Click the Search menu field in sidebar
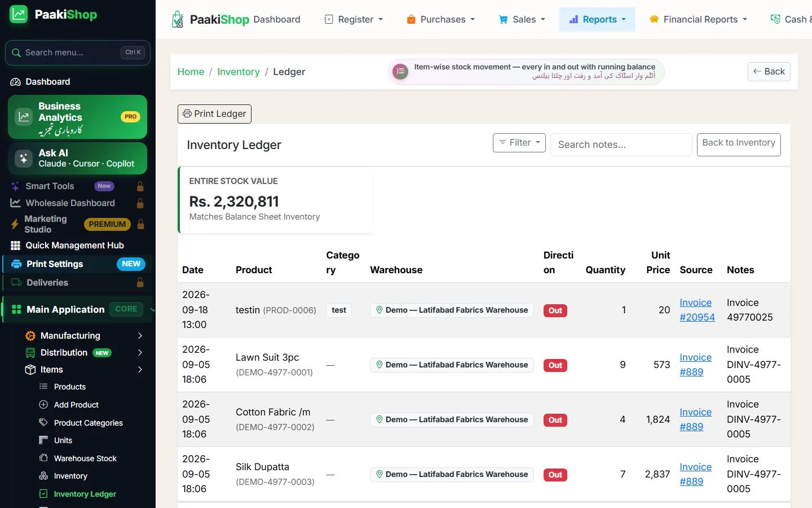Image resolution: width=812 pixels, height=508 pixels. coord(78,52)
